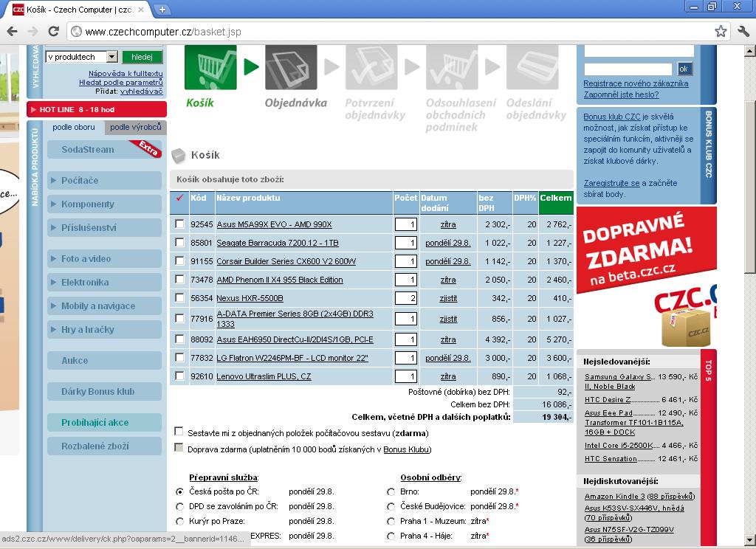
Task: Select Kurýr po Praze delivery option
Action: point(180,521)
